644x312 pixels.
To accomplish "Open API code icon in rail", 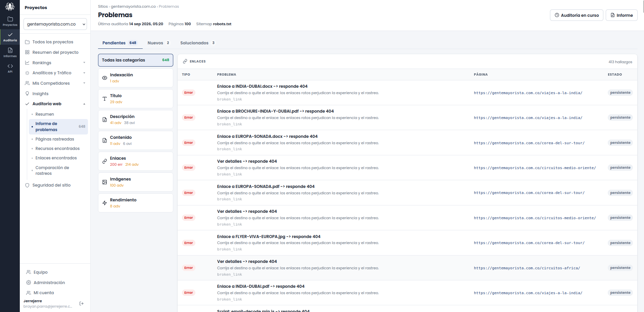I will tap(10, 68).
